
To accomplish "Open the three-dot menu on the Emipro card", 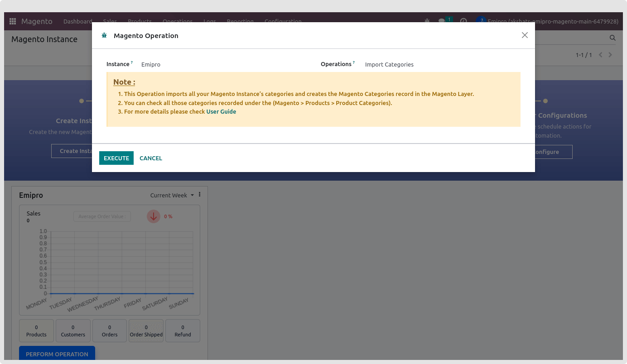I will pos(199,194).
